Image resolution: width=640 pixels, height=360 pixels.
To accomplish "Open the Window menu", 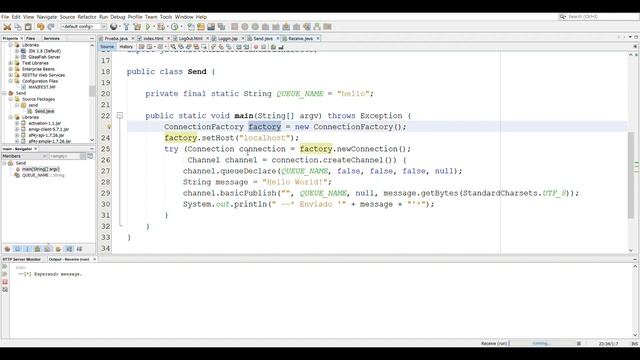I will coord(184,17).
